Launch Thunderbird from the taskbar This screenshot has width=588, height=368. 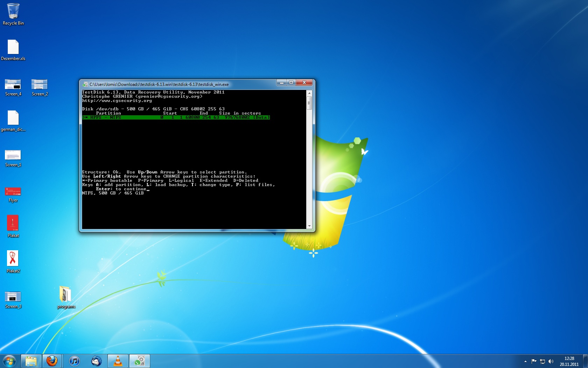pyautogui.click(x=96, y=361)
